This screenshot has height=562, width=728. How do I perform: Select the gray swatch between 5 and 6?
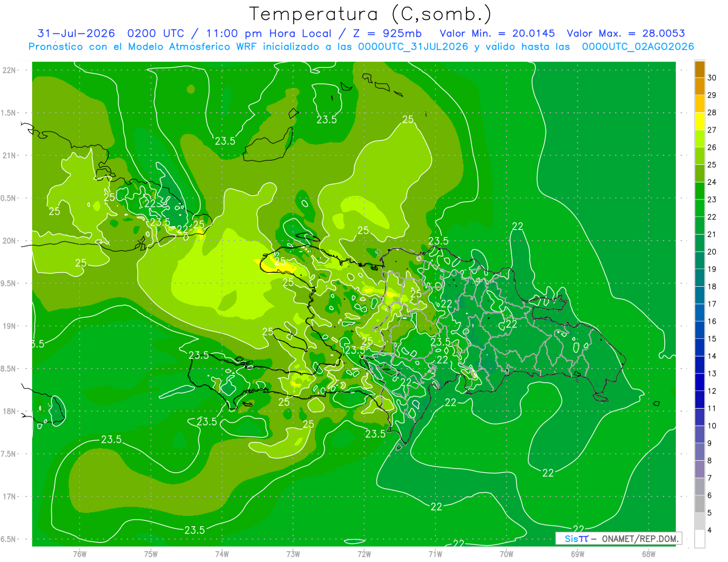[699, 504]
